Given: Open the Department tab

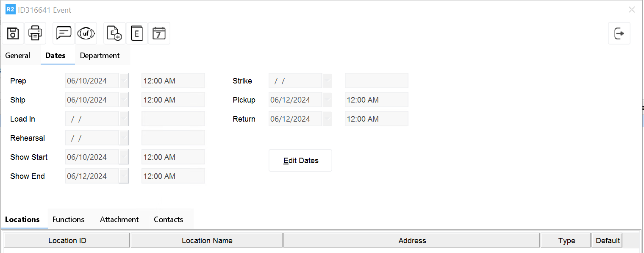Looking at the screenshot, I should click(x=100, y=56).
